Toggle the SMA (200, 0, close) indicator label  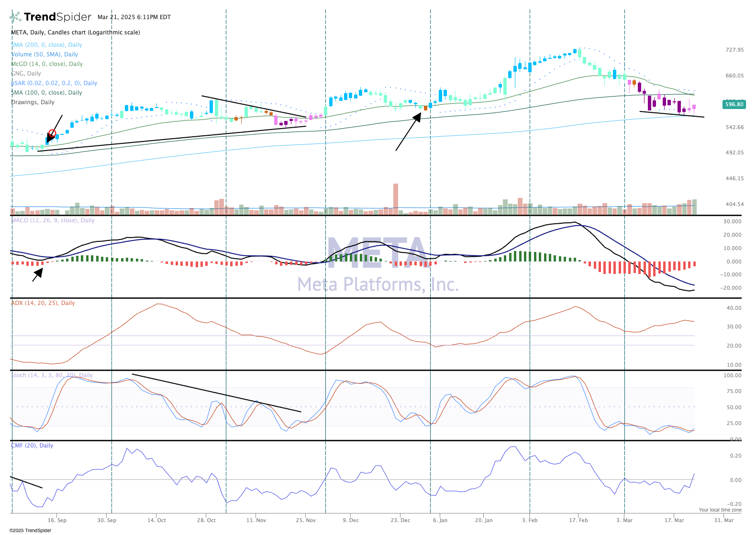[x=47, y=45]
